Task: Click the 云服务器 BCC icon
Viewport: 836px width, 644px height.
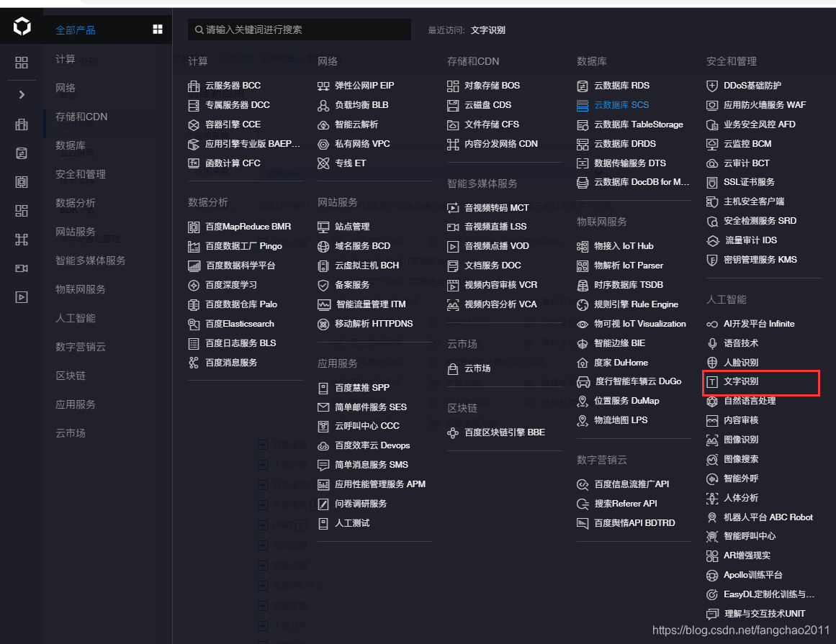Action: click(x=194, y=86)
